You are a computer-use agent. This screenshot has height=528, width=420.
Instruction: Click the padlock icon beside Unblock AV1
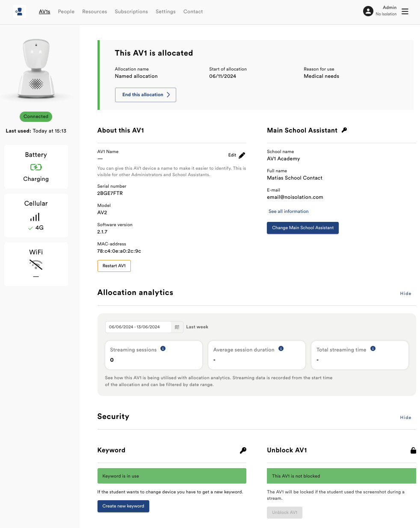pos(413,450)
